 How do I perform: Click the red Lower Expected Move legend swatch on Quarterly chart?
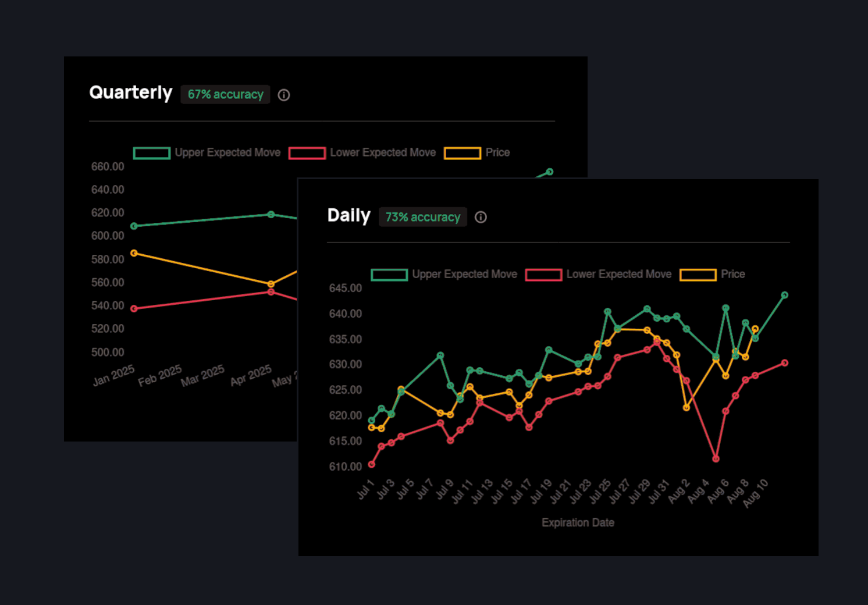coord(307,152)
